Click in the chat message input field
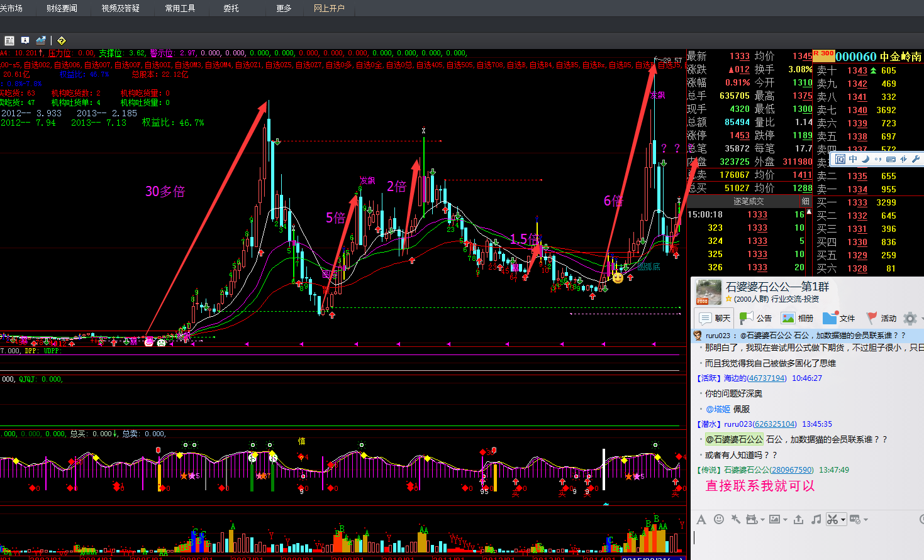This screenshot has height=560, width=924. click(805, 542)
